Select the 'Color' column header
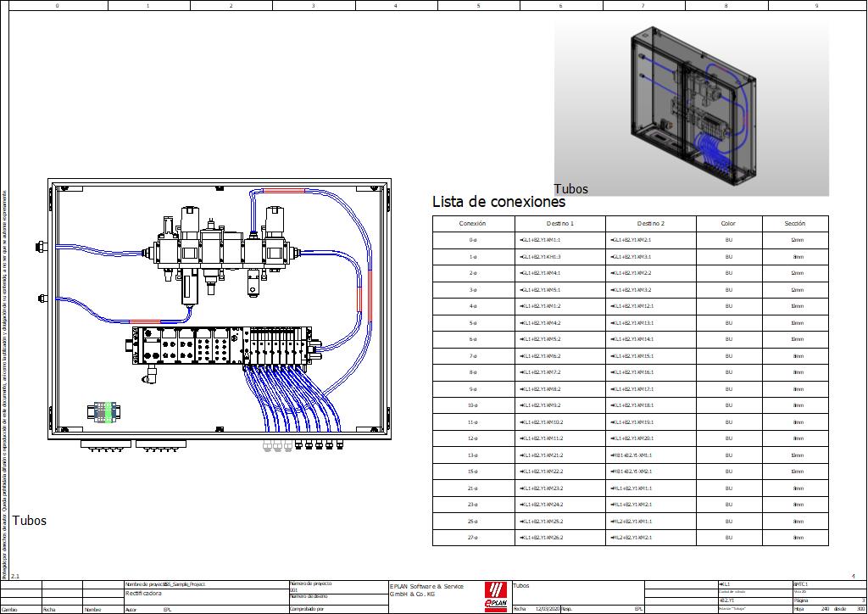 click(x=728, y=224)
